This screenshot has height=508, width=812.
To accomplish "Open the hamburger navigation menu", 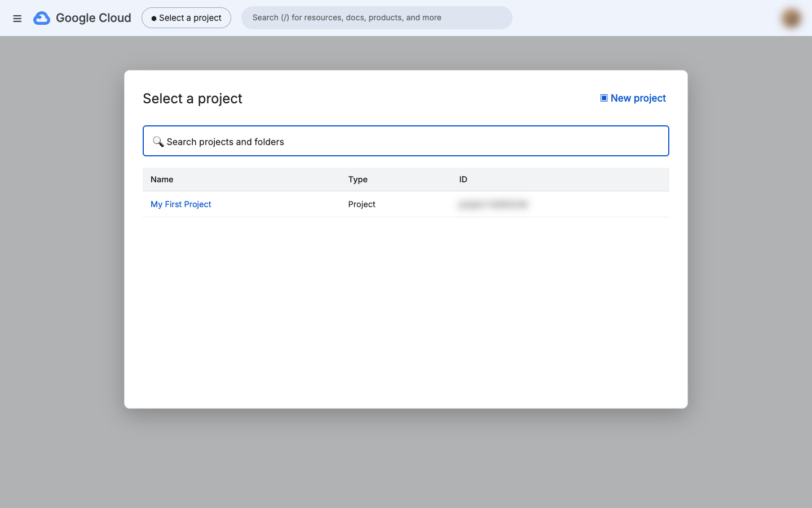I will point(17,18).
